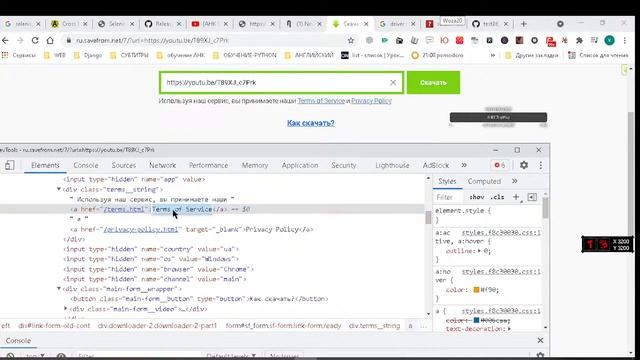Show more Styles pane tabs via the chevron
The height and width of the screenshot is (360, 640).
515,181
